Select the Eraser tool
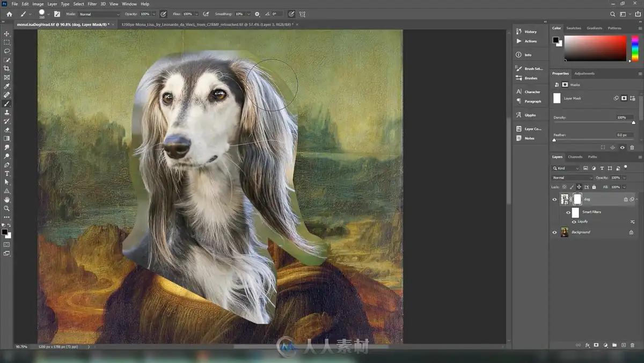Screen dimensions: 644x363 (x=7, y=130)
